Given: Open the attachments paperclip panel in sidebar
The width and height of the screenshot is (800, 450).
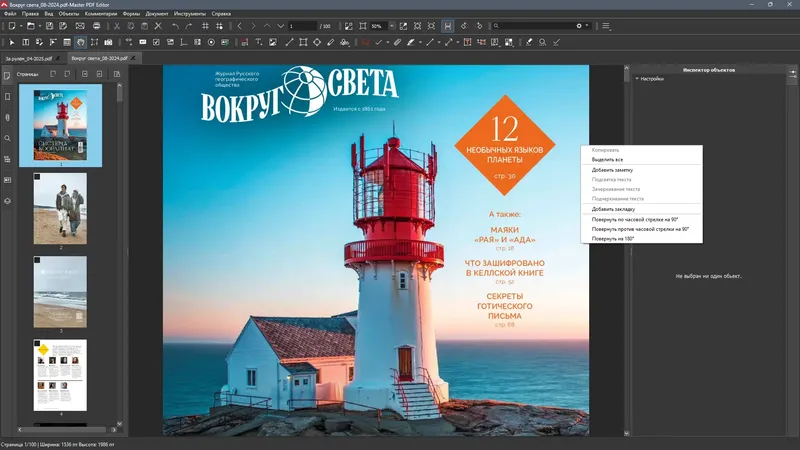Looking at the screenshot, I should tap(8, 117).
